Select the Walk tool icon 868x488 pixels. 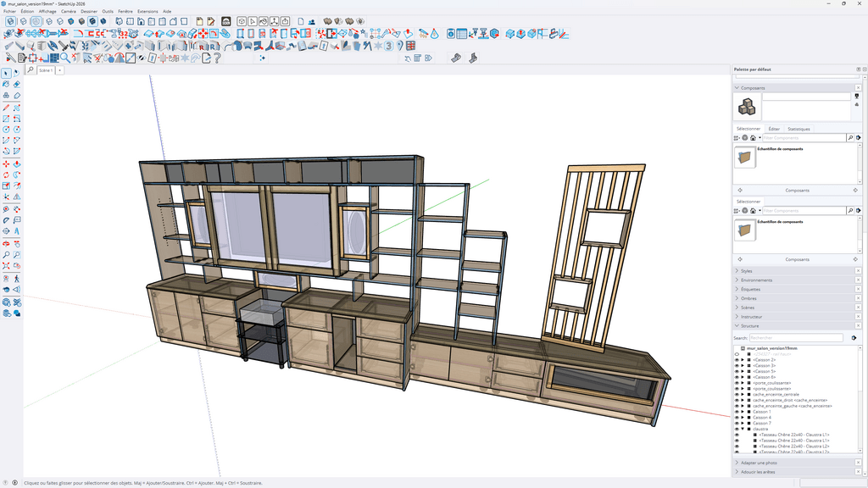(x=17, y=279)
